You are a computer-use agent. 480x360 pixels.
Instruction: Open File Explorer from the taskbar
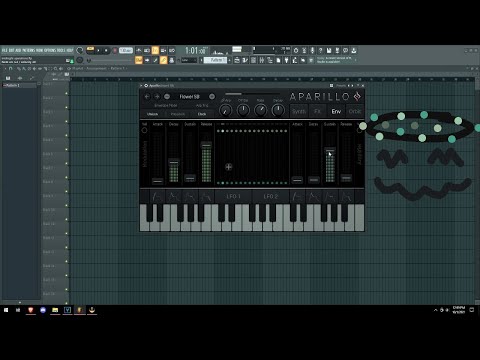(x=55, y=310)
